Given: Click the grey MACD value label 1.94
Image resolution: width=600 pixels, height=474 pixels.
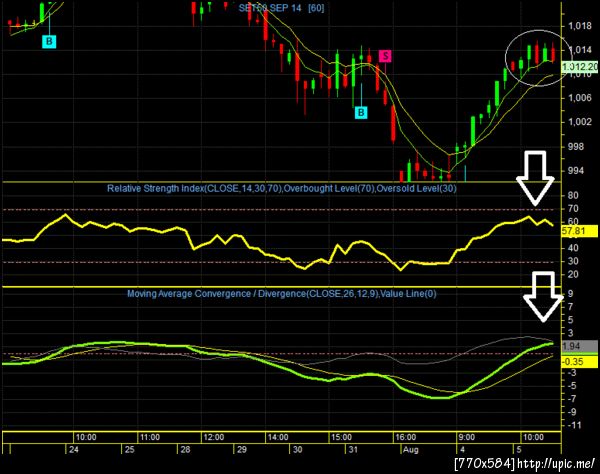Looking at the screenshot, I should pyautogui.click(x=579, y=346).
